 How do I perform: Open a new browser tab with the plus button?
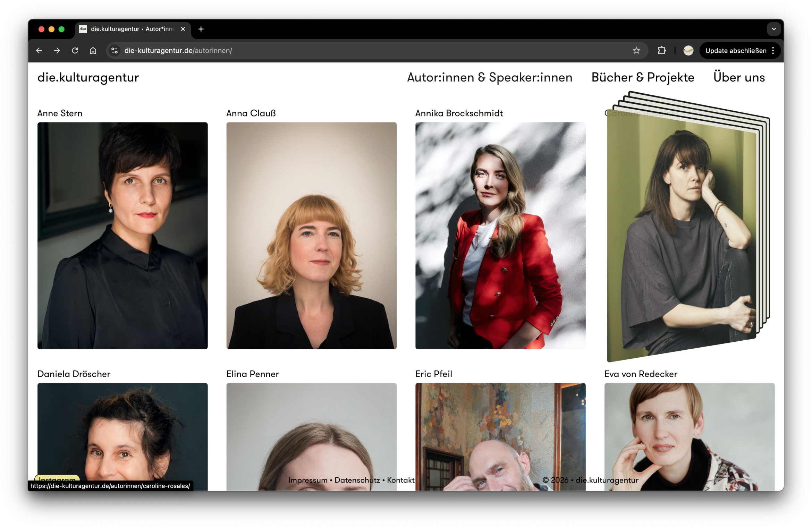pyautogui.click(x=201, y=29)
